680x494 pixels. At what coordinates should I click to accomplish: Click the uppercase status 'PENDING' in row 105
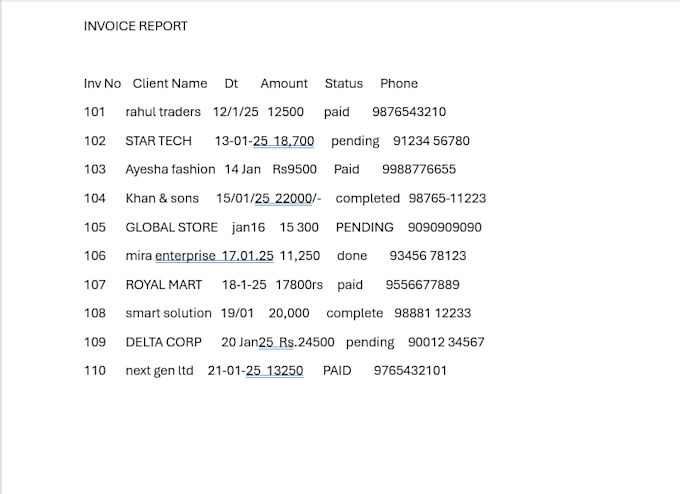pos(365,227)
